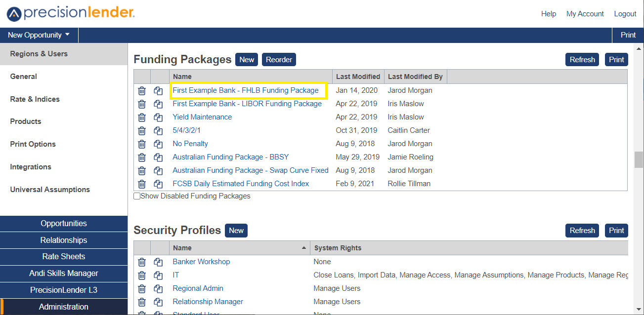Delete the IT security profile
644x315 pixels.
point(142,275)
